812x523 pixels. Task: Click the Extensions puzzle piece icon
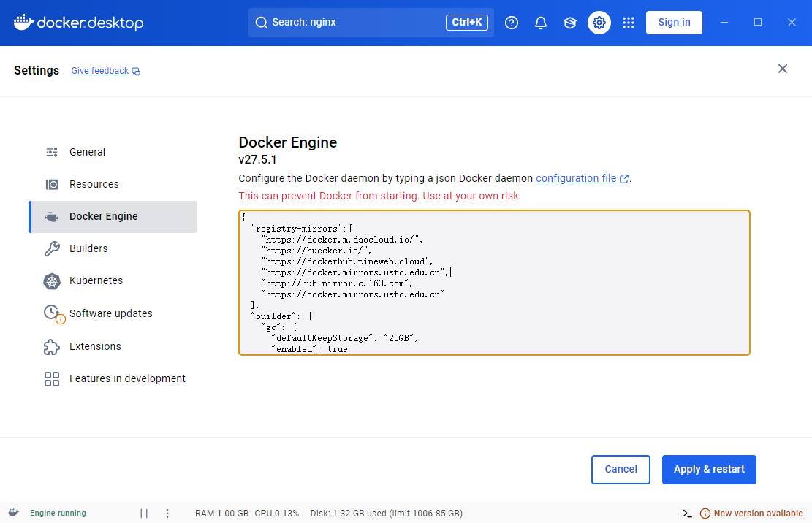click(x=52, y=347)
